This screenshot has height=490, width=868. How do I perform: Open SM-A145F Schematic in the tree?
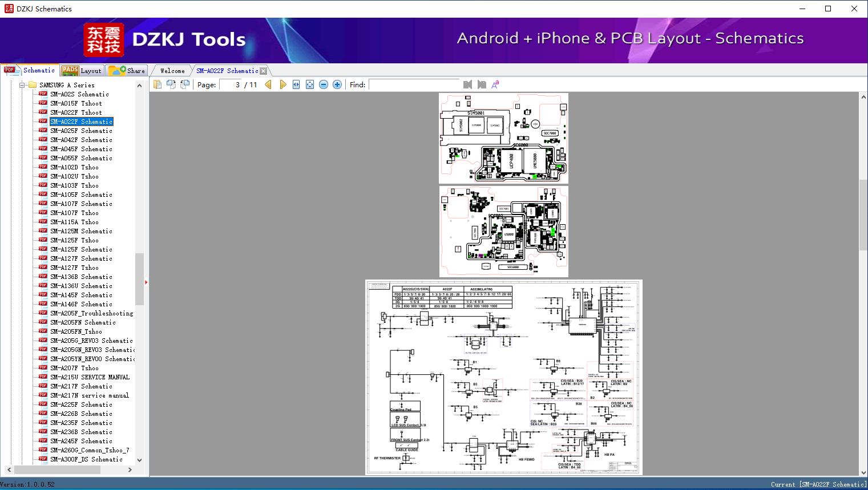click(x=81, y=295)
